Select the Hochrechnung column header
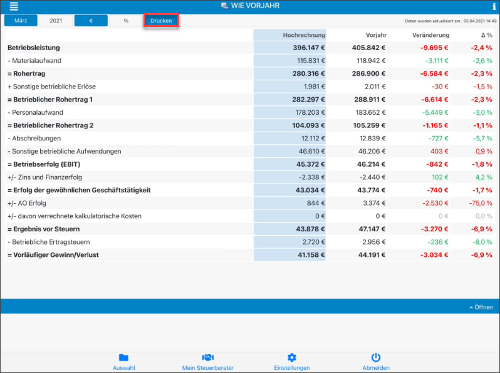The width and height of the screenshot is (500, 373). pos(304,35)
